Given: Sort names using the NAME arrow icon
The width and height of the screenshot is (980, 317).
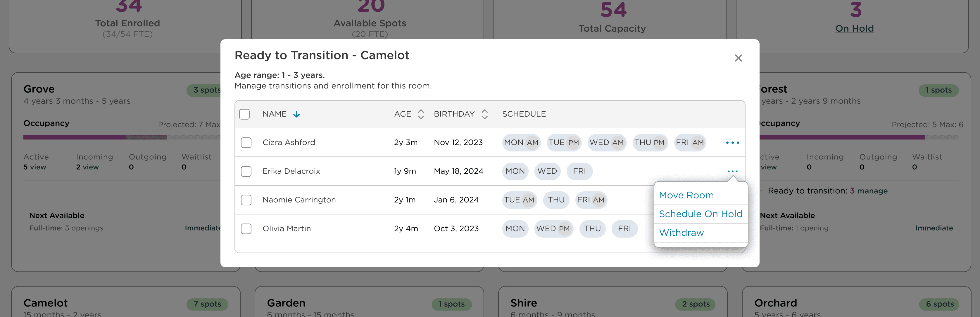Looking at the screenshot, I should coord(296,114).
